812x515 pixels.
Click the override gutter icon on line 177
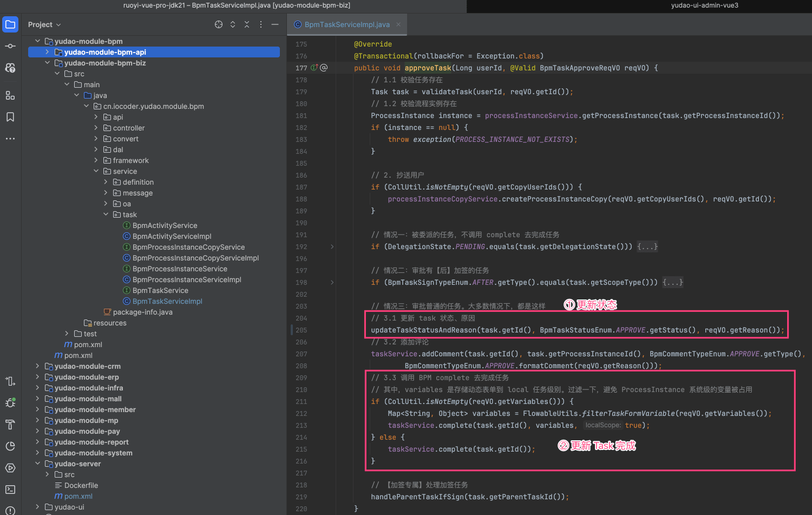pyautogui.click(x=314, y=68)
